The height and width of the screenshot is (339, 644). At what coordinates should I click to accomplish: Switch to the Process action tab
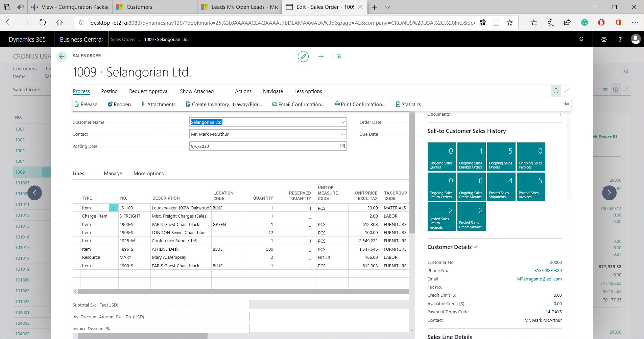(x=81, y=91)
